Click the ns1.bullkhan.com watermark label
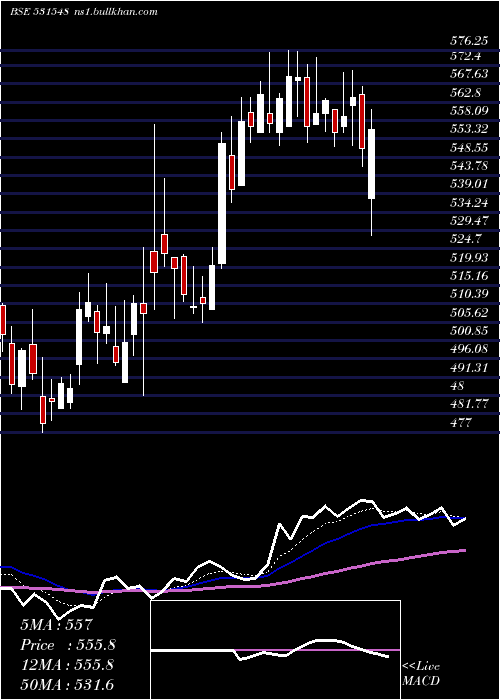500x700 pixels. [x=116, y=12]
